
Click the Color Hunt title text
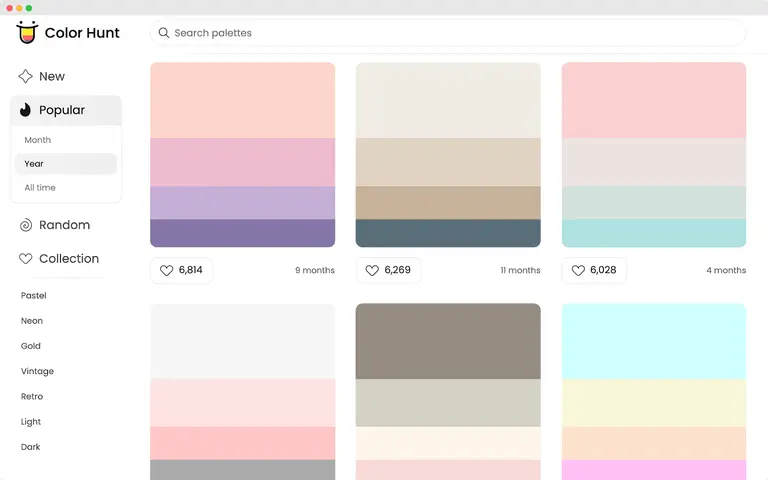point(82,33)
